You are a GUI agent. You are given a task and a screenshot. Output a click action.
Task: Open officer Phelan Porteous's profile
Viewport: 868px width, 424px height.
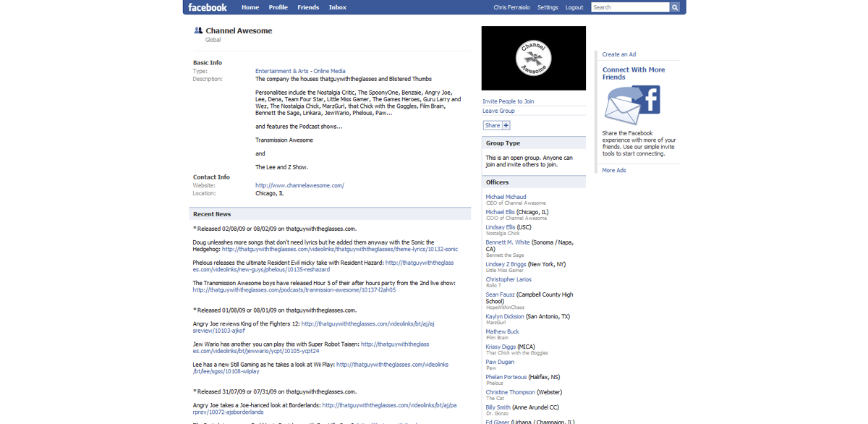[x=506, y=377]
